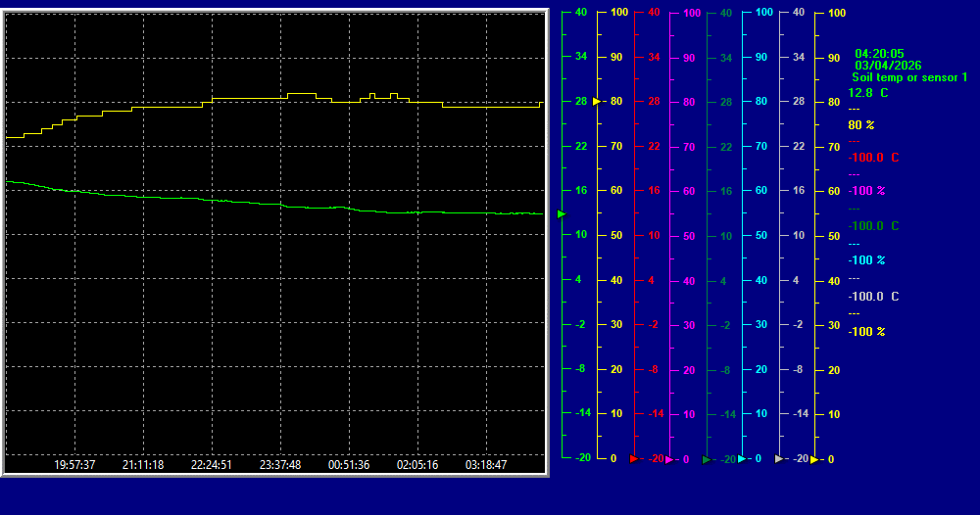Click the 19:57:37 time label on the chart axis
980x515 pixels.
(x=74, y=465)
